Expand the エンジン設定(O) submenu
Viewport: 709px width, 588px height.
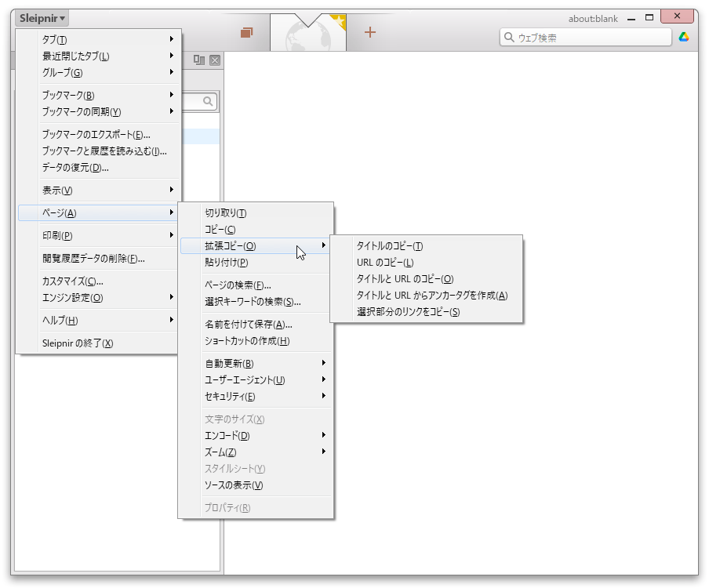[99, 297]
